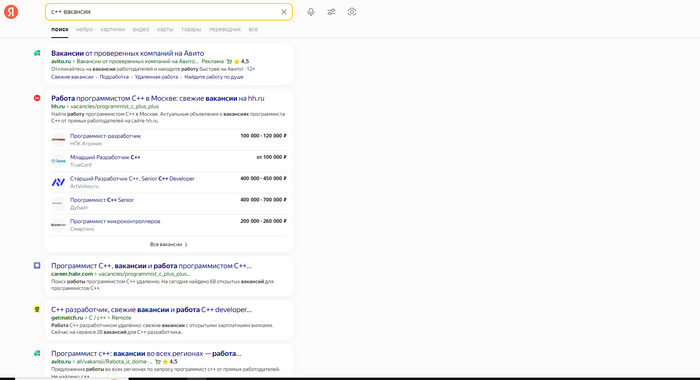The height and width of the screenshot is (380, 700).
Task: Click salary 200 000 - 260 000 ₽
Action: click(263, 221)
